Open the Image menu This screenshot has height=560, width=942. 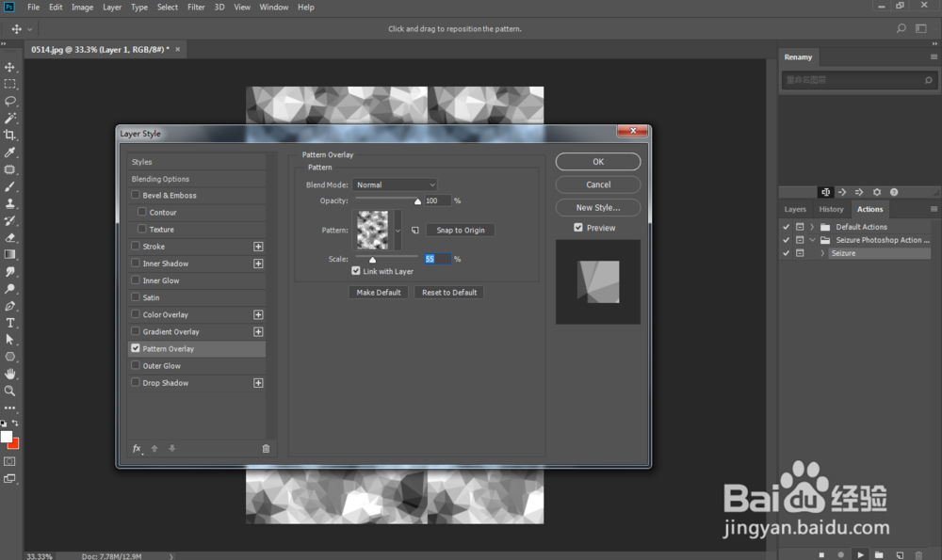click(82, 8)
